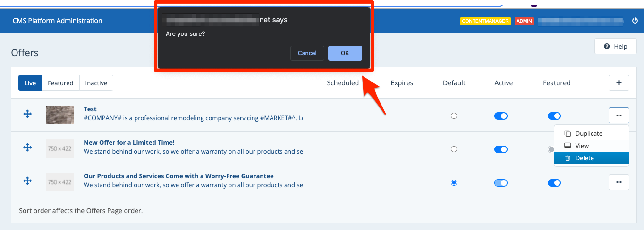The image size is (644, 230).
Task: Switch to the Inactive tab
Action: [96, 83]
